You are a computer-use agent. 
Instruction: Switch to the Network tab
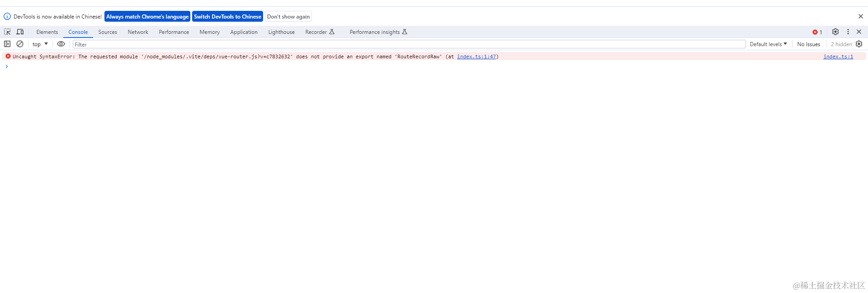tap(138, 32)
